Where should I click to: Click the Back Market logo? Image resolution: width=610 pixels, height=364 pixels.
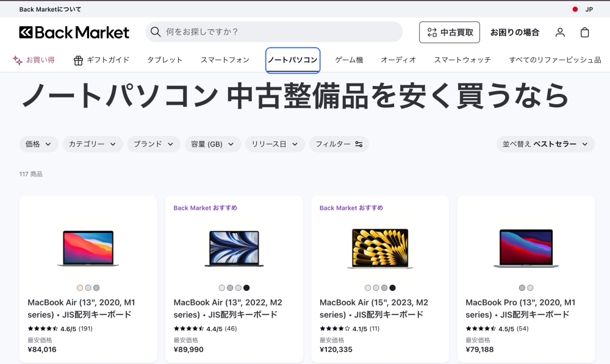click(74, 32)
